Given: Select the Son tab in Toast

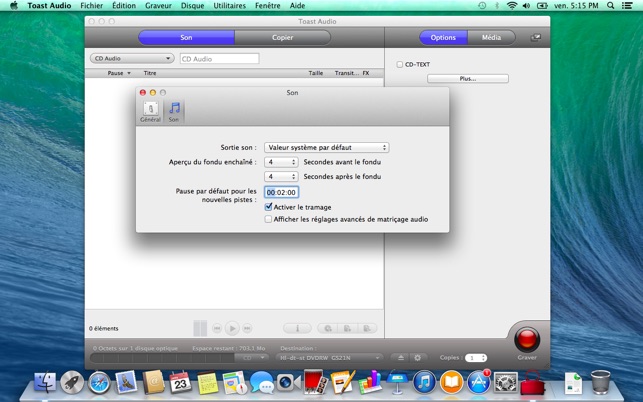Looking at the screenshot, I should click(x=186, y=37).
